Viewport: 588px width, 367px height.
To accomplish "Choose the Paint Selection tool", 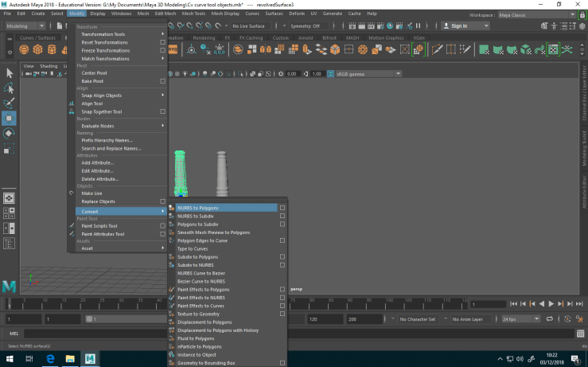I will click(10, 103).
